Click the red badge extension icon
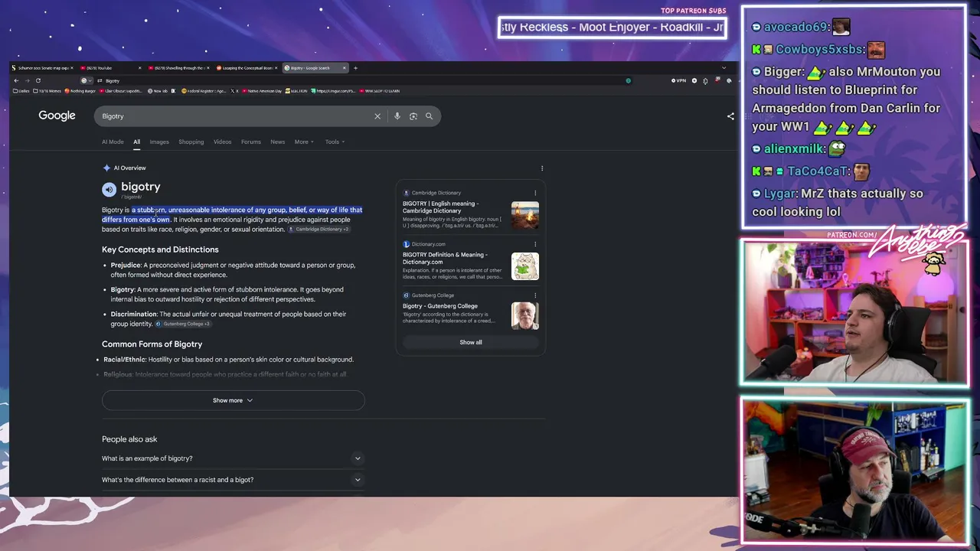This screenshot has height=551, width=980. pyautogui.click(x=717, y=80)
